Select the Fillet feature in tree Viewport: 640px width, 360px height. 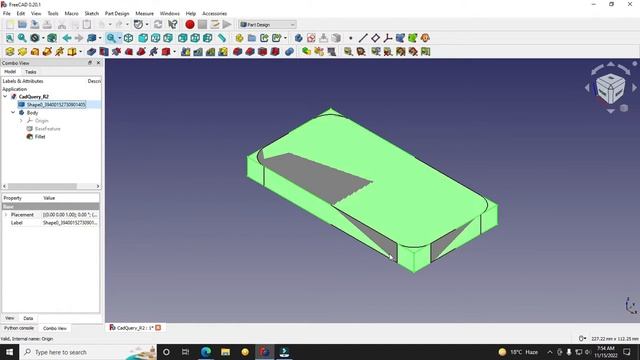click(x=40, y=137)
